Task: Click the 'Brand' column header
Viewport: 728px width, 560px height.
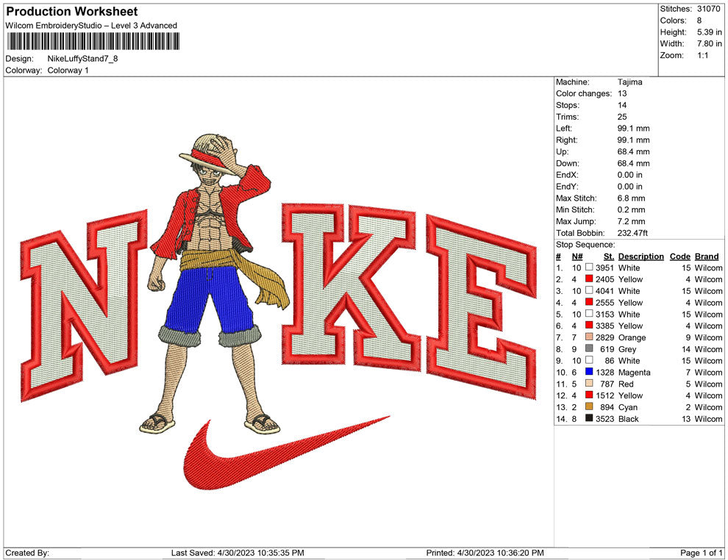Action: 707,256
